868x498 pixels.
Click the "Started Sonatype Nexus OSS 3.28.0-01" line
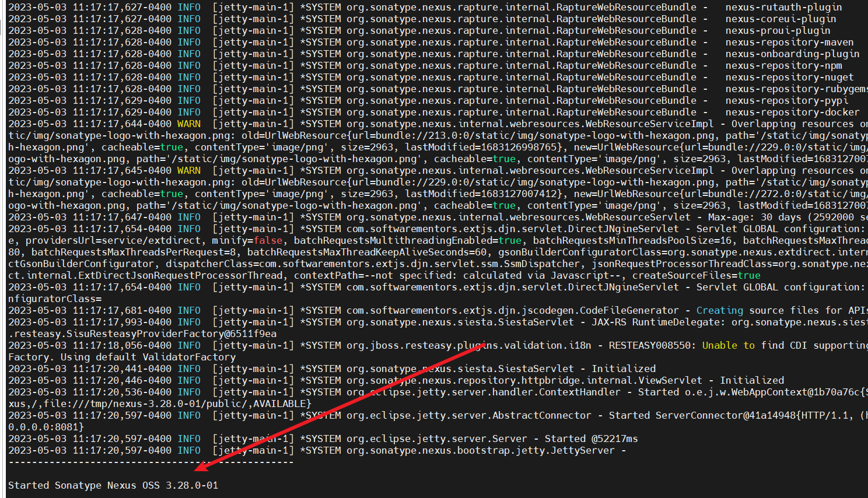tap(113, 485)
